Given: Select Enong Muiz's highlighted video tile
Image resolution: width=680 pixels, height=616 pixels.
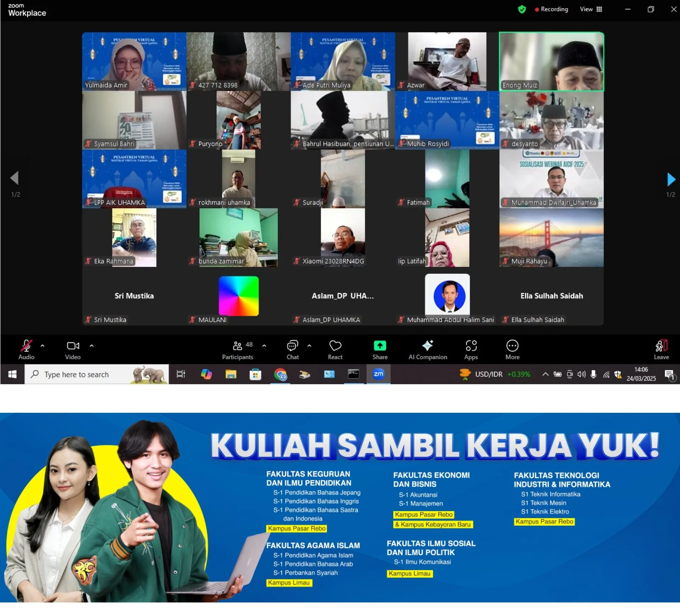Looking at the screenshot, I should [x=551, y=61].
